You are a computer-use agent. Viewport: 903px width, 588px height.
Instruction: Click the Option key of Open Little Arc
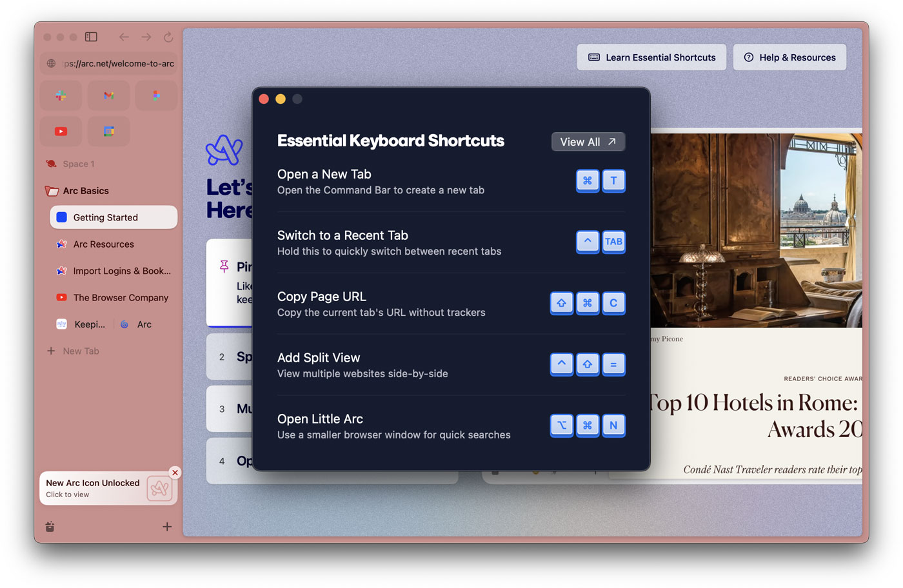pyautogui.click(x=562, y=426)
